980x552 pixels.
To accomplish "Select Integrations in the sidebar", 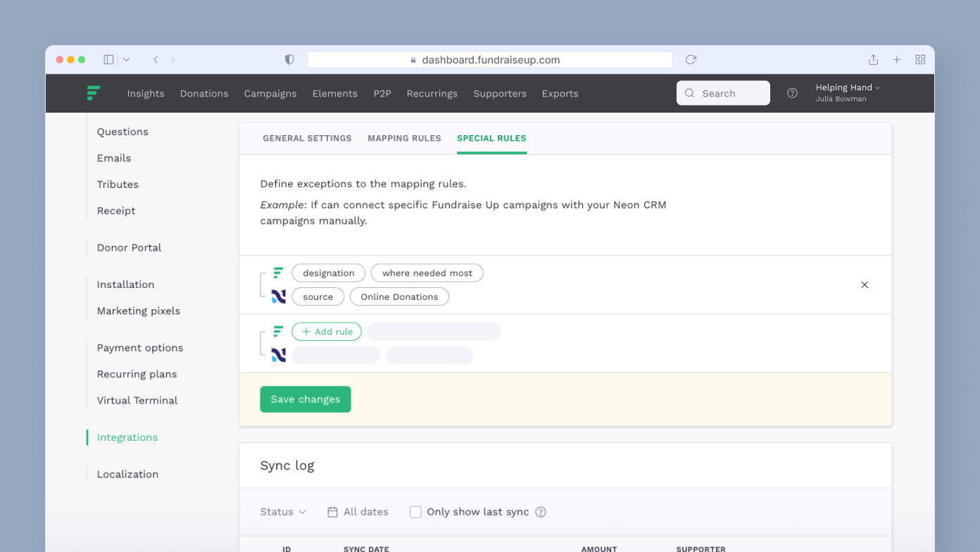I will click(127, 437).
